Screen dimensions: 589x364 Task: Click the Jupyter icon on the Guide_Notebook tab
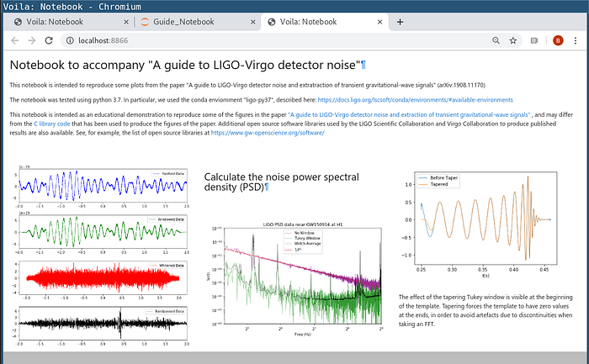(x=145, y=22)
